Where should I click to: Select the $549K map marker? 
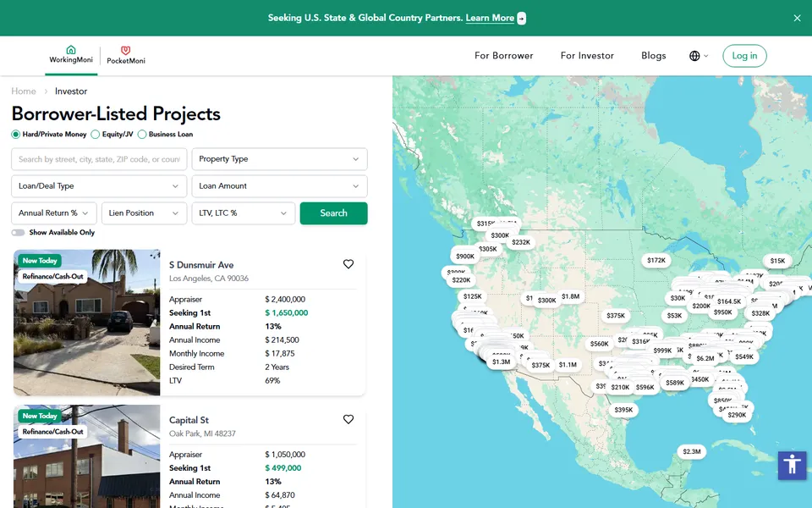(x=744, y=356)
